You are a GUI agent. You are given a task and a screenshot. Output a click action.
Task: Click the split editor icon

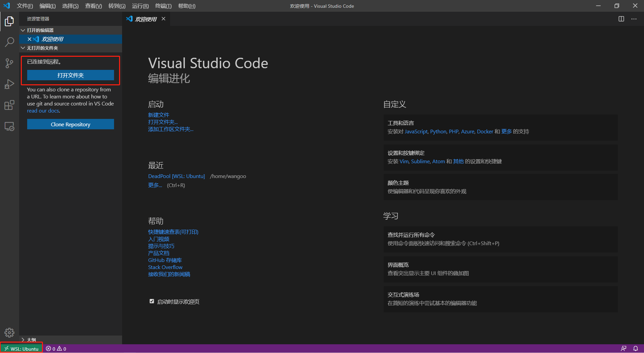click(621, 19)
